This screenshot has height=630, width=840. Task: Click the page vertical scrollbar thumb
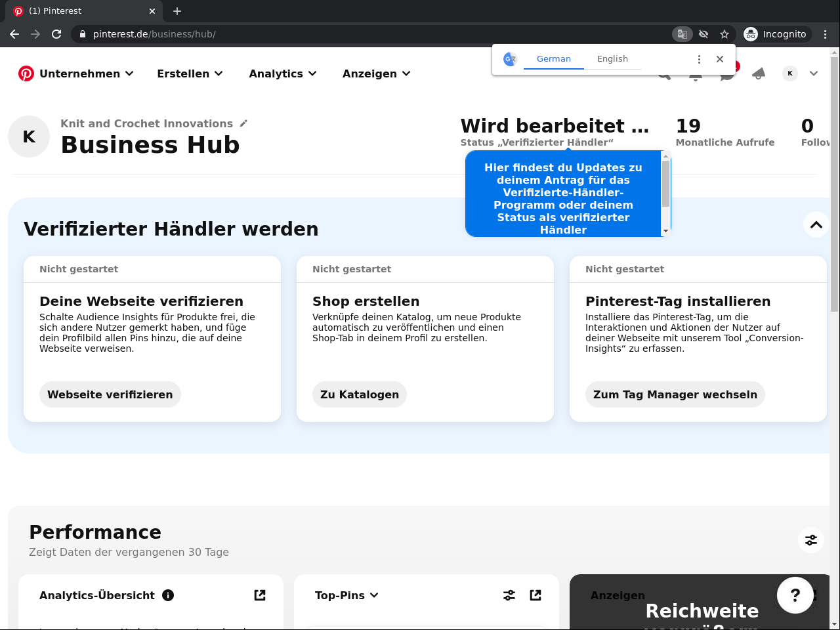[835, 184]
